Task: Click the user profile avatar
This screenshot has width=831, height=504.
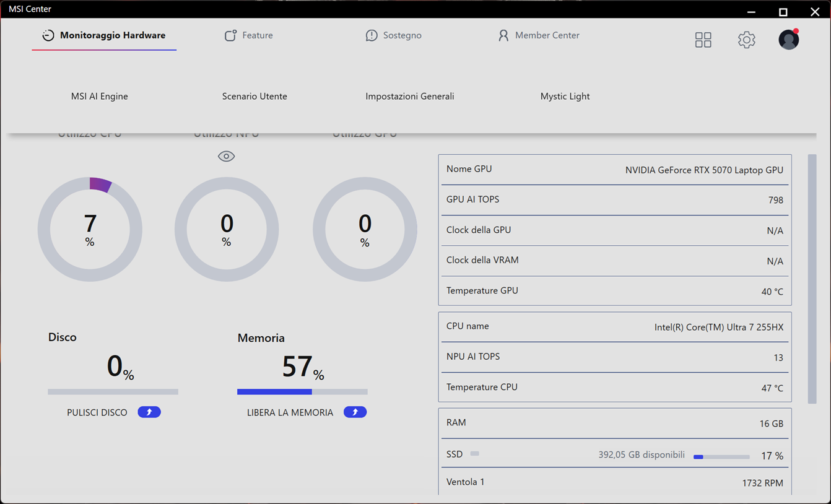Action: [x=788, y=39]
